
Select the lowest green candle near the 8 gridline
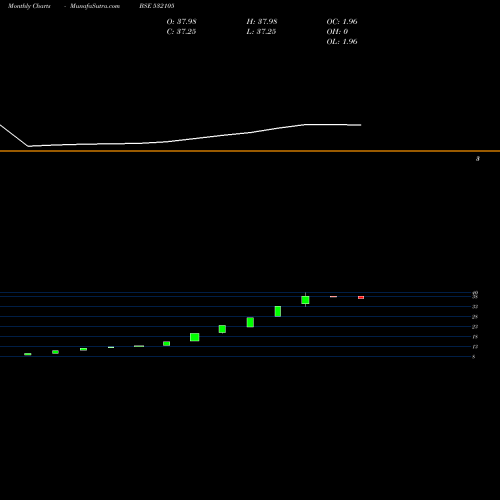point(28,354)
